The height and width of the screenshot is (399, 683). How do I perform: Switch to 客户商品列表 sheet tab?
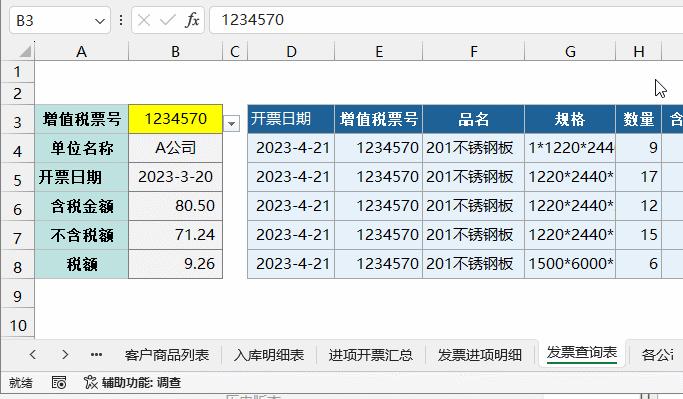pyautogui.click(x=167, y=355)
